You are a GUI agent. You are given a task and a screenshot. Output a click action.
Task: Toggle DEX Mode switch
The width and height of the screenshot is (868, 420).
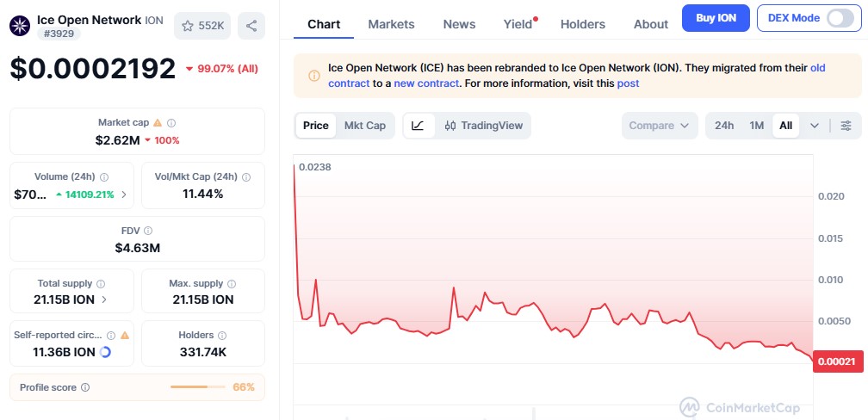click(x=840, y=18)
